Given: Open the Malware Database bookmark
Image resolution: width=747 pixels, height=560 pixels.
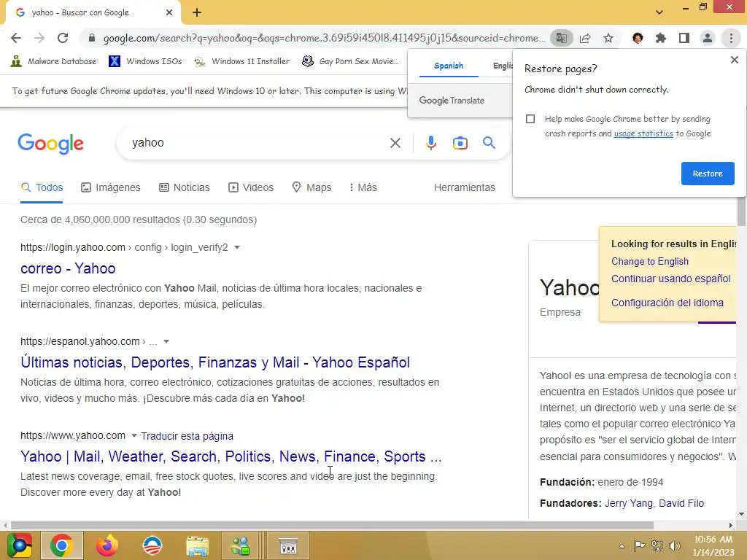Looking at the screenshot, I should pyautogui.click(x=53, y=61).
